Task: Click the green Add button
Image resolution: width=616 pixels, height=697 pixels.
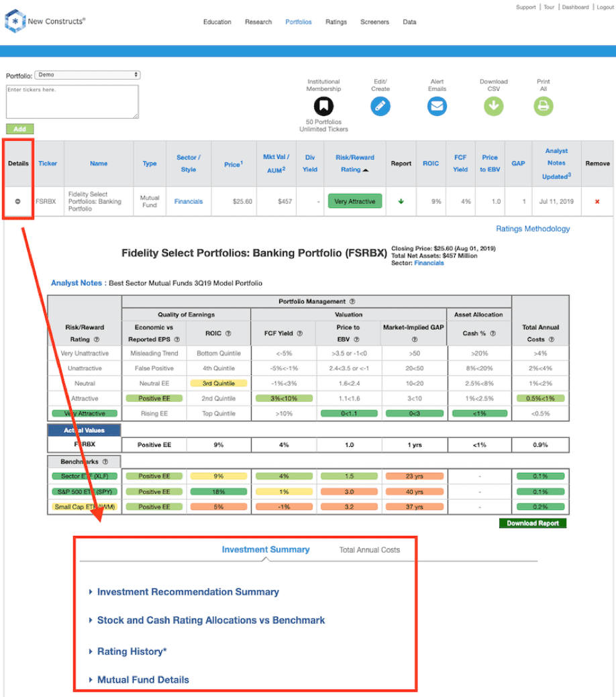Action: [x=19, y=129]
